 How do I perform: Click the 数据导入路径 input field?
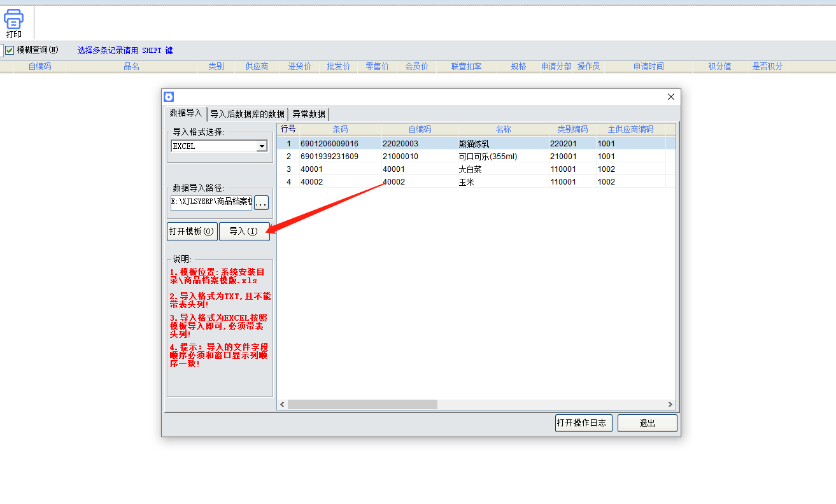(x=211, y=203)
